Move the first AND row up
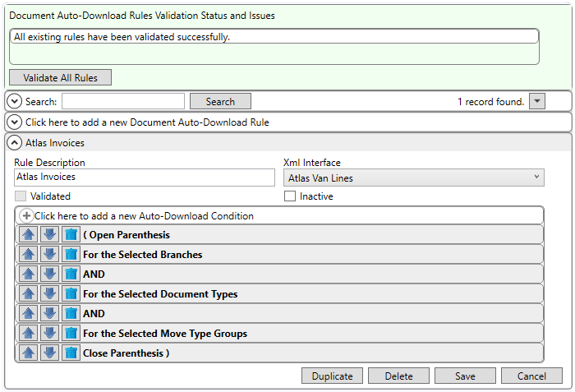575x392 pixels. [28, 274]
